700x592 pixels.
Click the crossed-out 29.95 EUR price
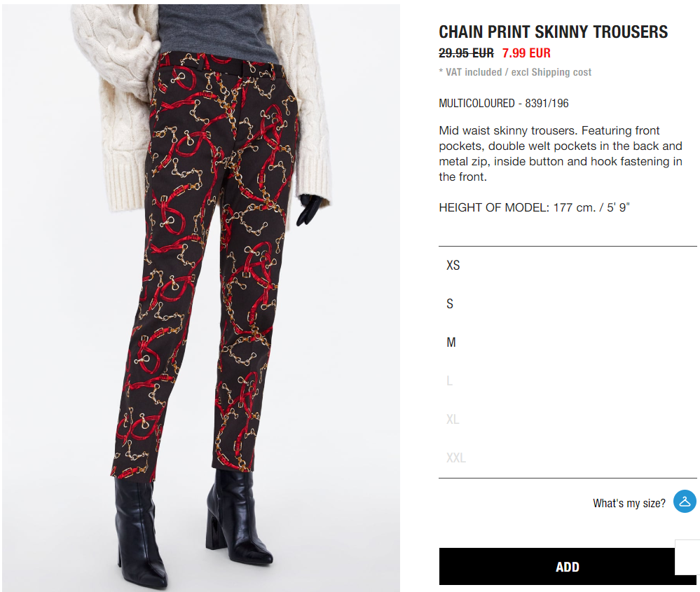[x=466, y=53]
